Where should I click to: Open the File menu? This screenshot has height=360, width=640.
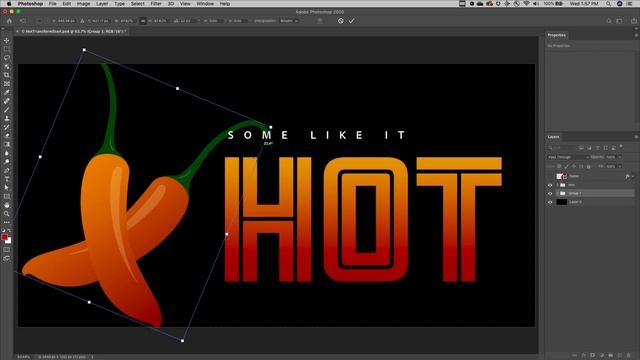(53, 4)
